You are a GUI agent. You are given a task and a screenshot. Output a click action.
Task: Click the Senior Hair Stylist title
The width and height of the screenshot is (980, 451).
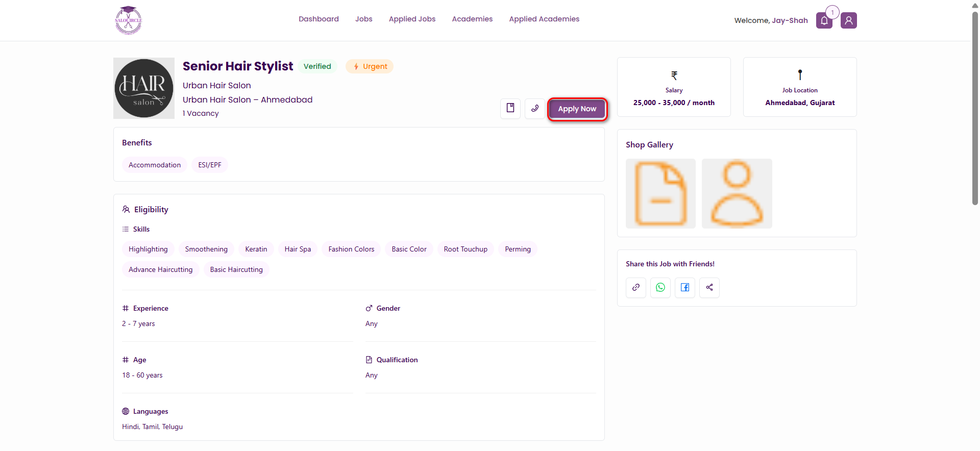[238, 66]
